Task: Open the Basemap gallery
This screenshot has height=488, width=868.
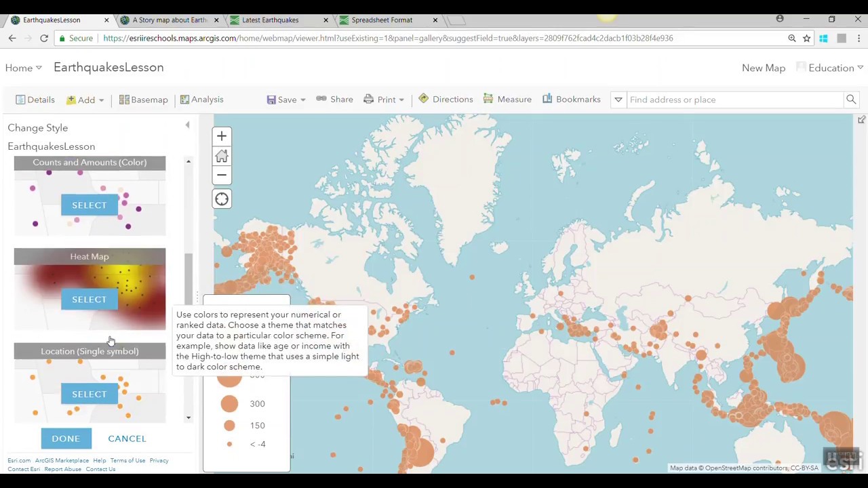Action: point(143,100)
